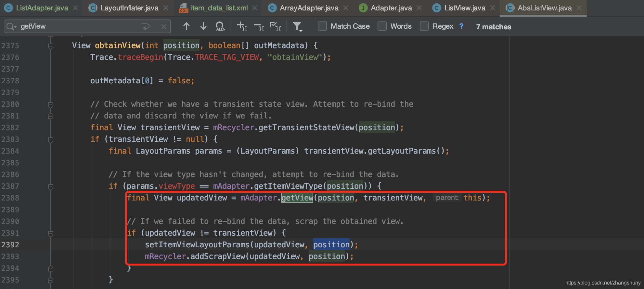Screen dimensions: 644x289
Task: Click traceBegin method call
Action: (140, 57)
